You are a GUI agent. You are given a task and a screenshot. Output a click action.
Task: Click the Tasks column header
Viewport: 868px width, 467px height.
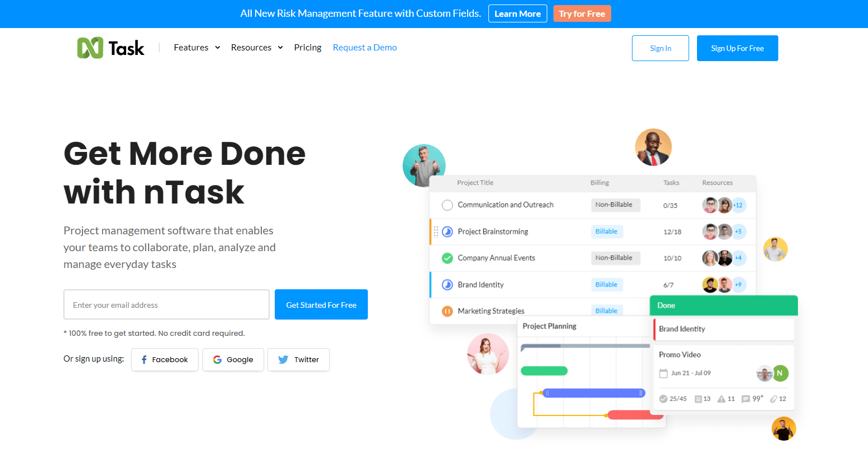click(x=671, y=183)
